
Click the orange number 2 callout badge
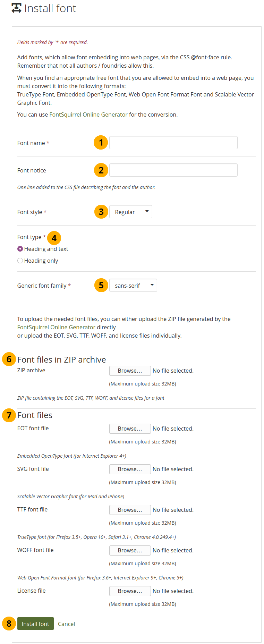tap(101, 170)
